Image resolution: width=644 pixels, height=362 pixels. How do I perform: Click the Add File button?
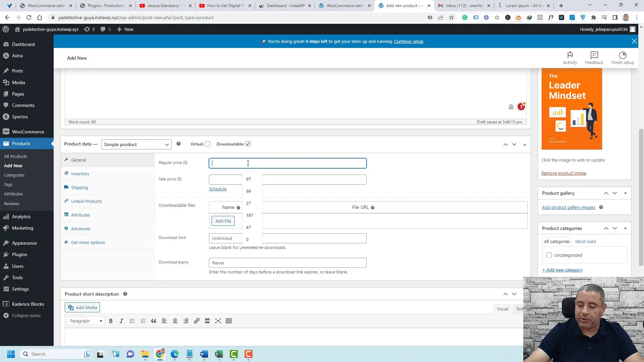coord(223,221)
